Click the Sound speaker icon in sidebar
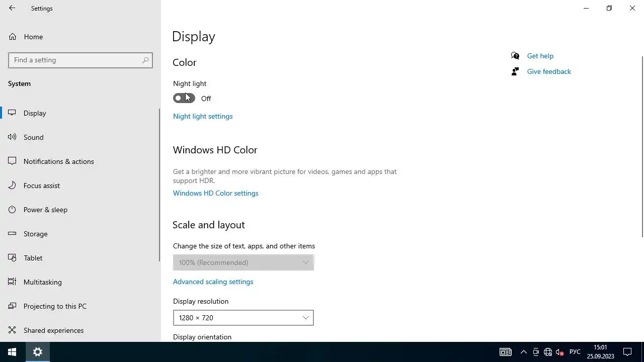Screen dimensions: 644x362 (13, 137)
